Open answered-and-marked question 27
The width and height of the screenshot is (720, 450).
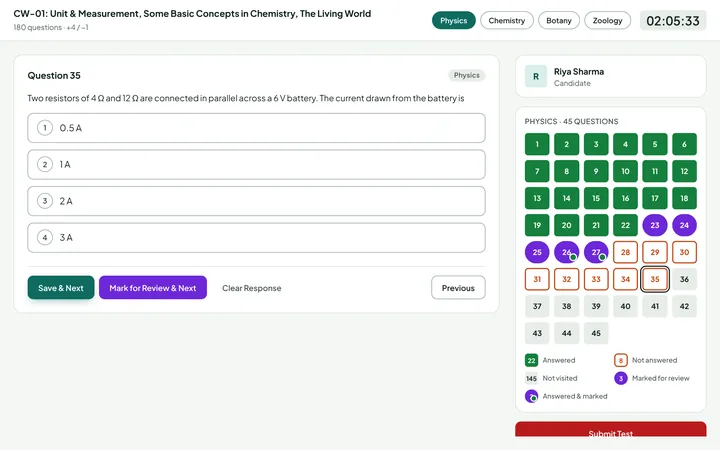596,252
